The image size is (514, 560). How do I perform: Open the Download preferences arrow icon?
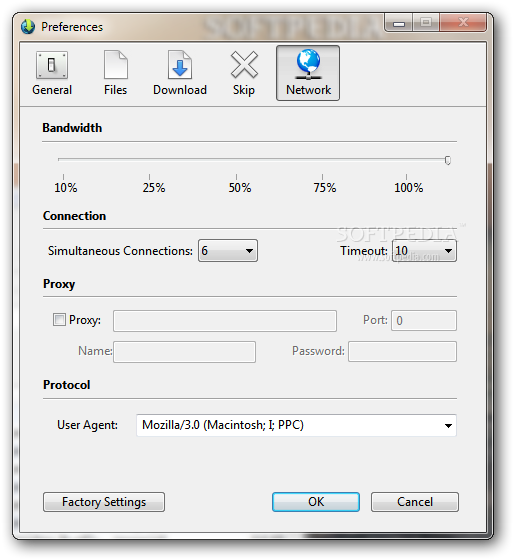point(180,65)
